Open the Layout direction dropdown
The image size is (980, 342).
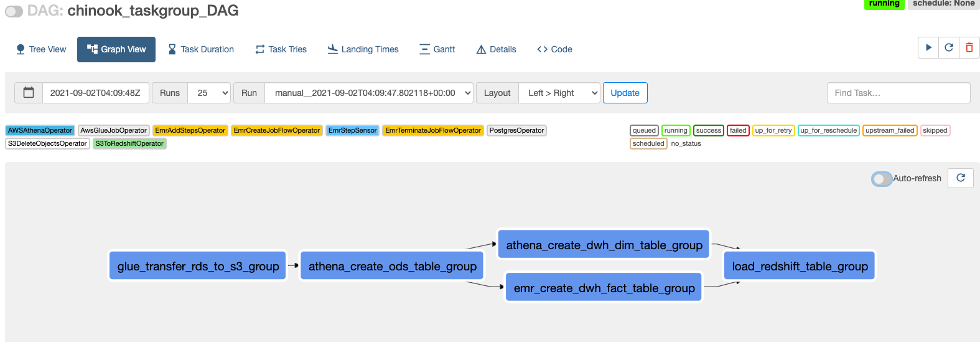[559, 93]
